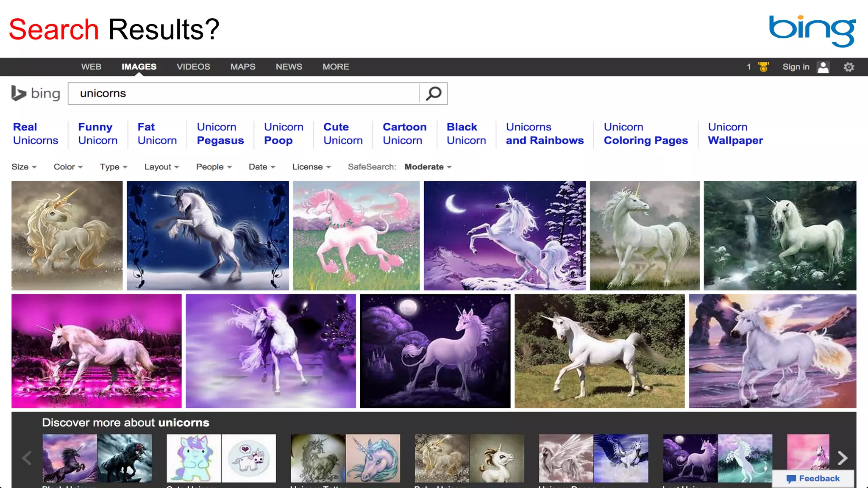Image resolution: width=868 pixels, height=488 pixels.
Task: Open Unicorns and Rainbows related search
Action: (545, 134)
